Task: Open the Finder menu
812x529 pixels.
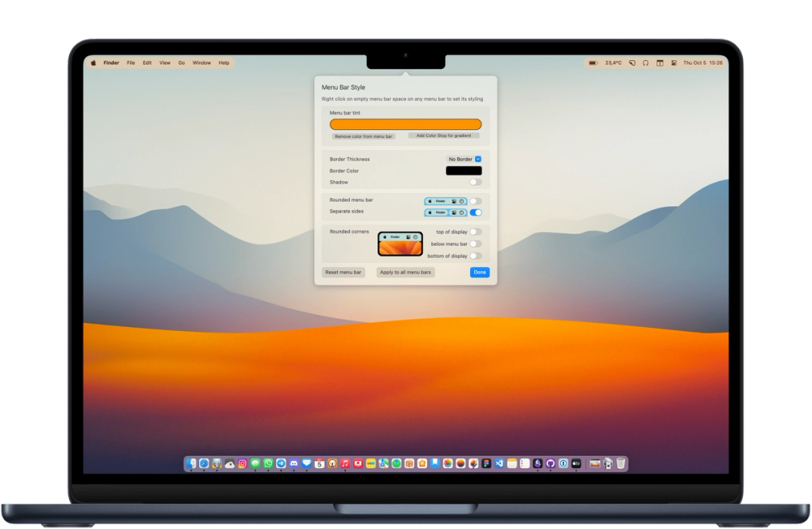Action: pos(111,62)
